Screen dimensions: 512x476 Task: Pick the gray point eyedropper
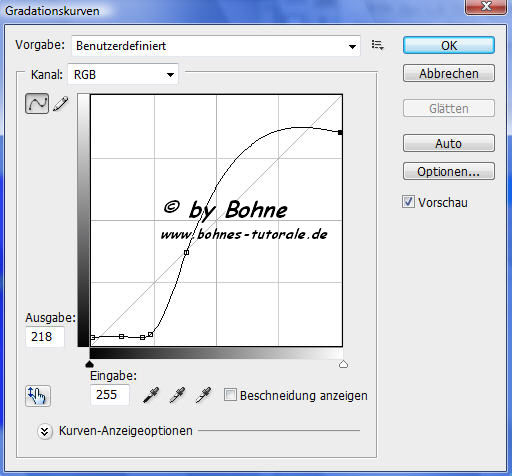(x=177, y=395)
